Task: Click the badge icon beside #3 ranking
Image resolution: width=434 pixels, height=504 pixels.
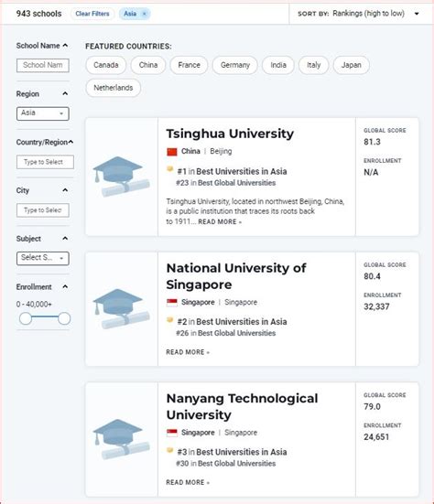Action: 170,450
